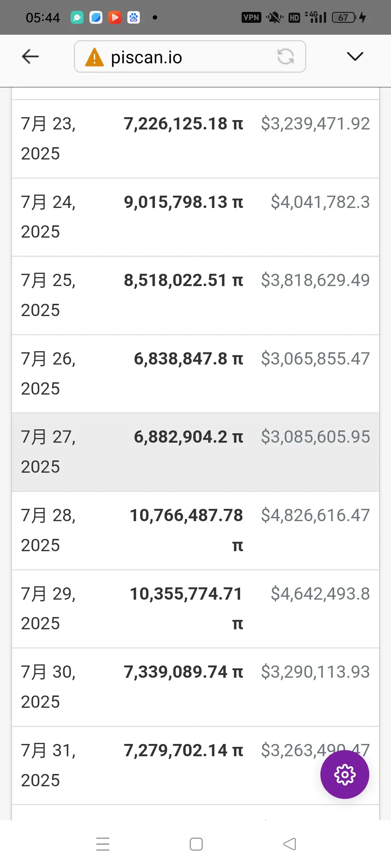Reload the page with the refresh icon
391x868 pixels.
pos(286,56)
